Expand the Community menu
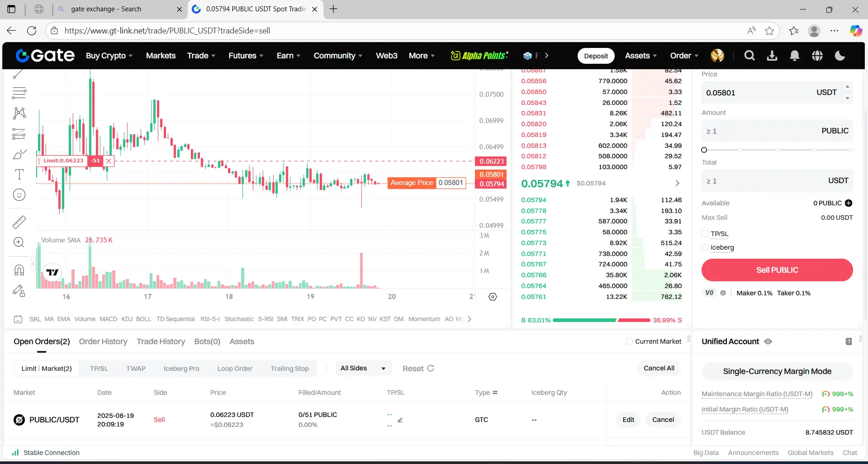This screenshot has height=464, width=868. point(338,56)
